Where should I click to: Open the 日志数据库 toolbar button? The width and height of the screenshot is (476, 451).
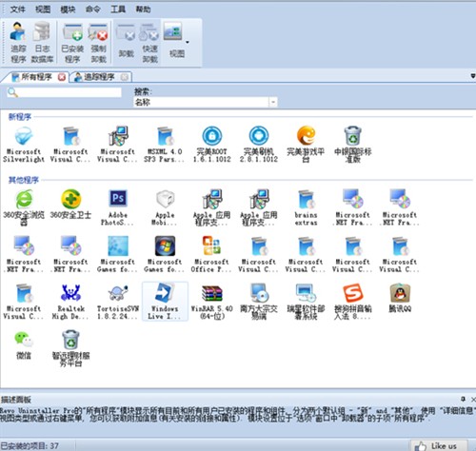42,42
